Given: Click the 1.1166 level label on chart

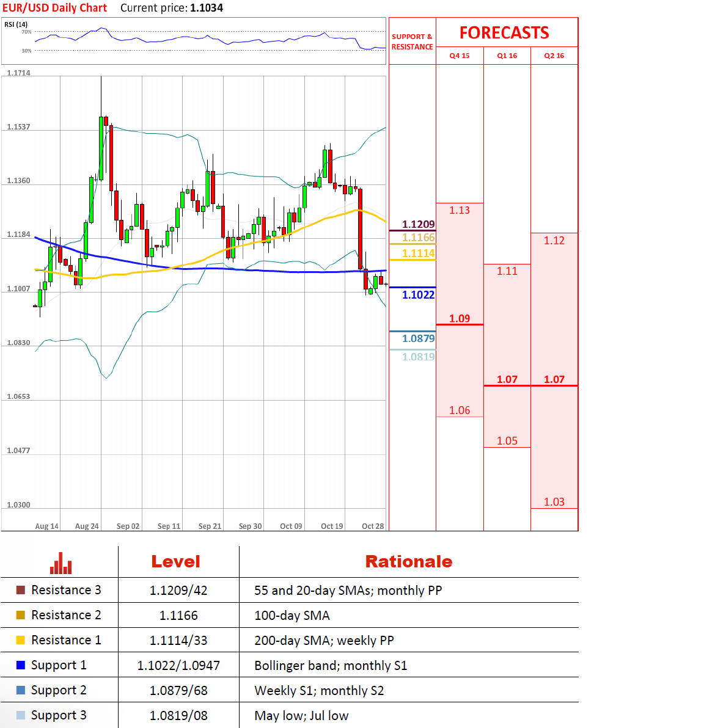Looking at the screenshot, I should point(418,238).
